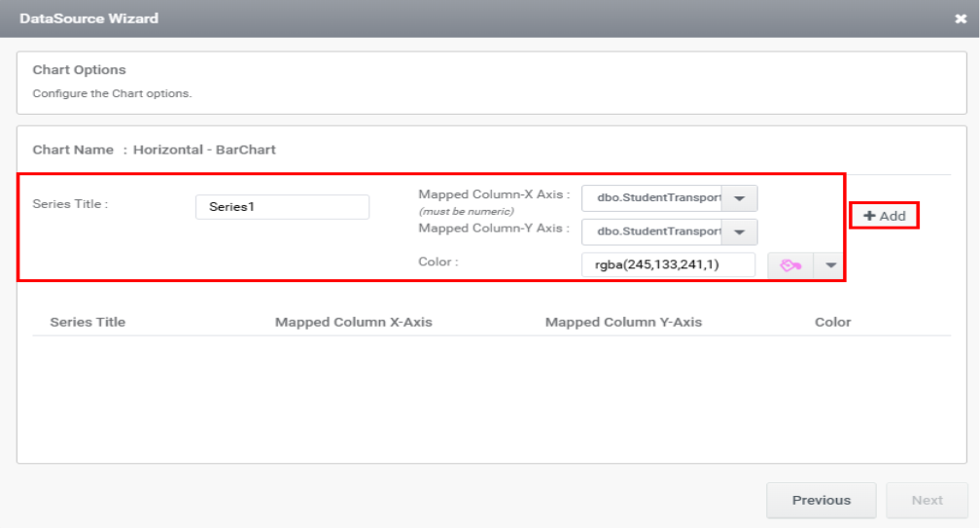Click the DataSource Wizard title bar text
980x528 pixels.
88,18
